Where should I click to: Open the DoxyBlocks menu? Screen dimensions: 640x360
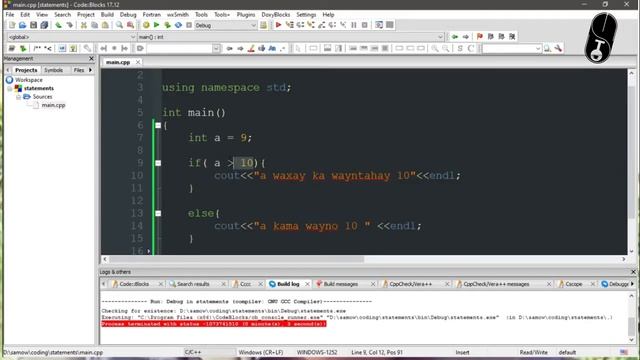point(276,14)
